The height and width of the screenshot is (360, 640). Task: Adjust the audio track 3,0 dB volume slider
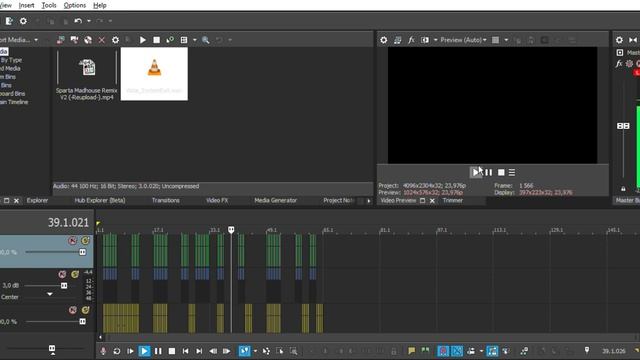click(64, 286)
